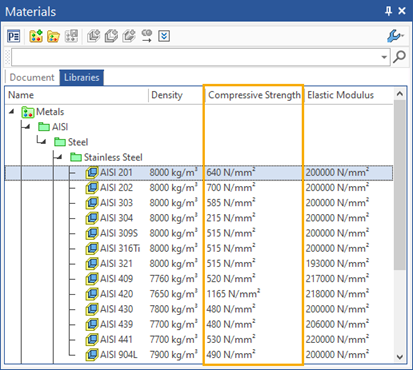This screenshot has width=413, height=370.
Task: Close the Materials panel
Action: (402, 11)
